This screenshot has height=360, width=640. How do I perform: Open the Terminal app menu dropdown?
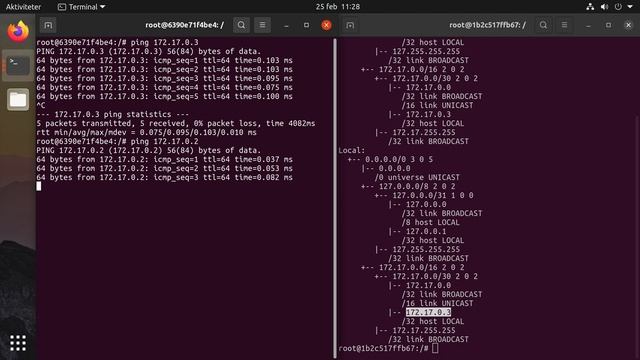[x=82, y=7]
